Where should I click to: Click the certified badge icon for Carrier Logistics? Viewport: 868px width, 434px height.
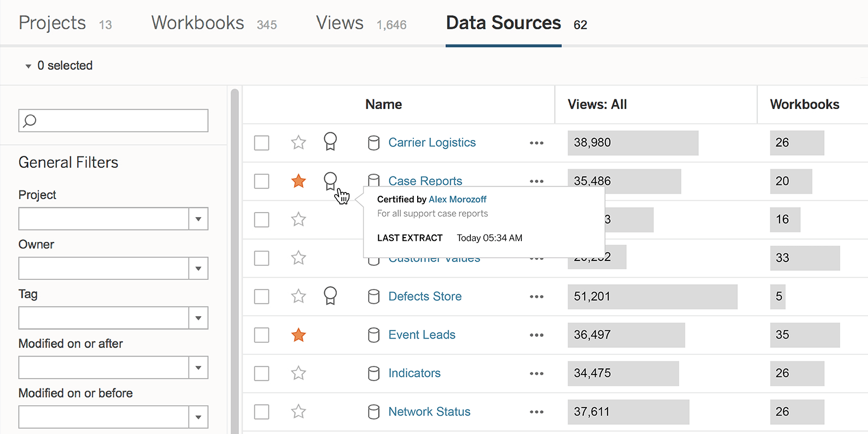pyautogui.click(x=330, y=142)
